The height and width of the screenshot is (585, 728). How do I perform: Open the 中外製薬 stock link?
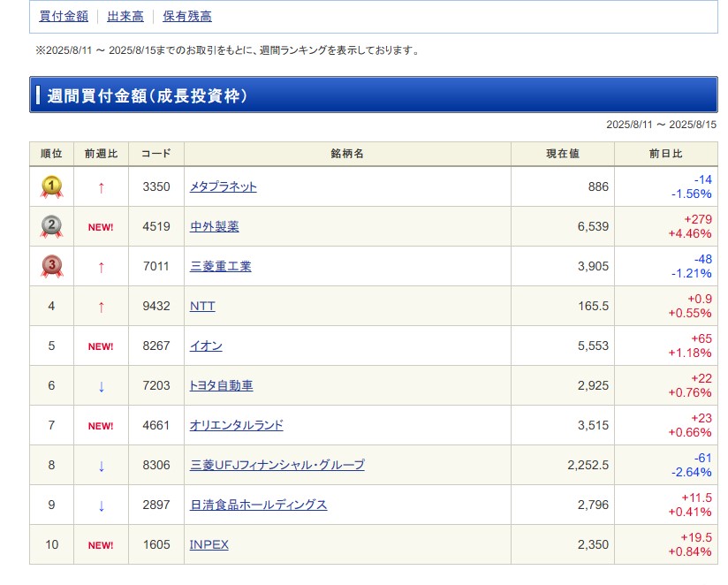tap(215, 226)
